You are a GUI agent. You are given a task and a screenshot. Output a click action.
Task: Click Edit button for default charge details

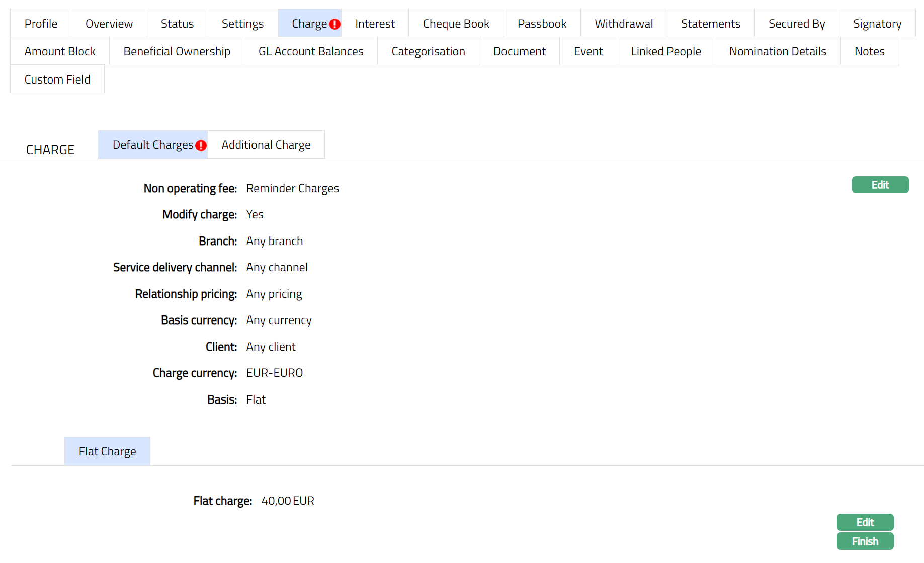(x=880, y=185)
